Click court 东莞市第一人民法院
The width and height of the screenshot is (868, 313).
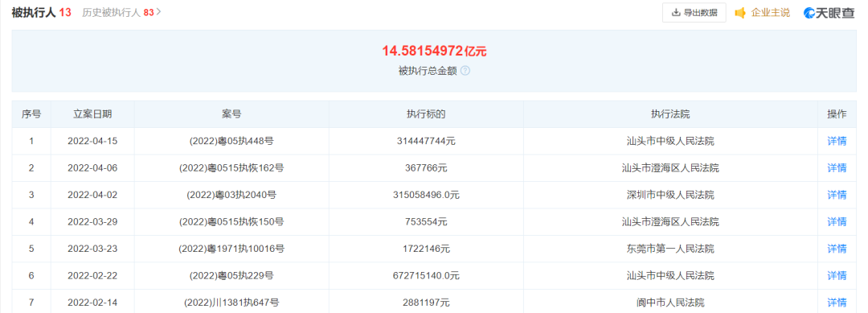(x=670, y=249)
